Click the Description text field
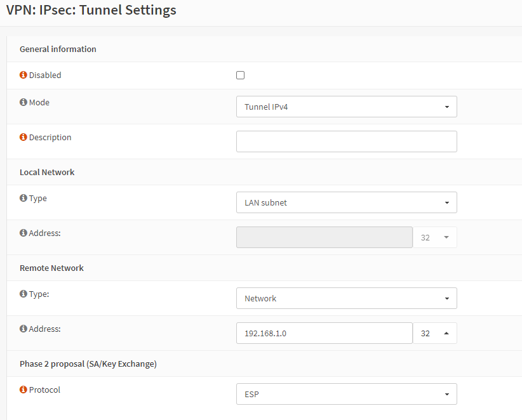The width and height of the screenshot is (522, 420). [346, 141]
